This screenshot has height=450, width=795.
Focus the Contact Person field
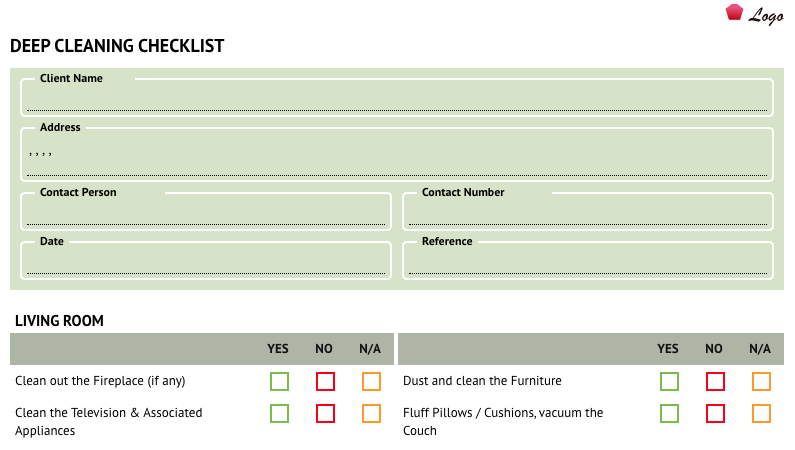coord(206,213)
